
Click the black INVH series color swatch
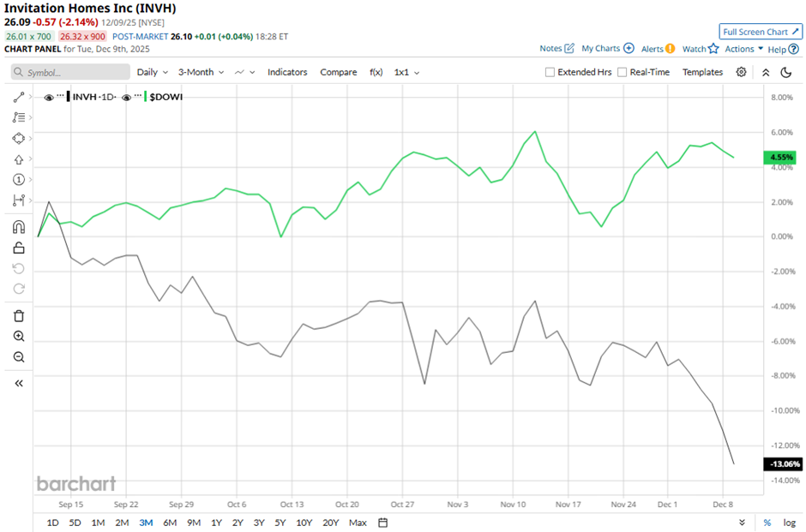pyautogui.click(x=69, y=97)
